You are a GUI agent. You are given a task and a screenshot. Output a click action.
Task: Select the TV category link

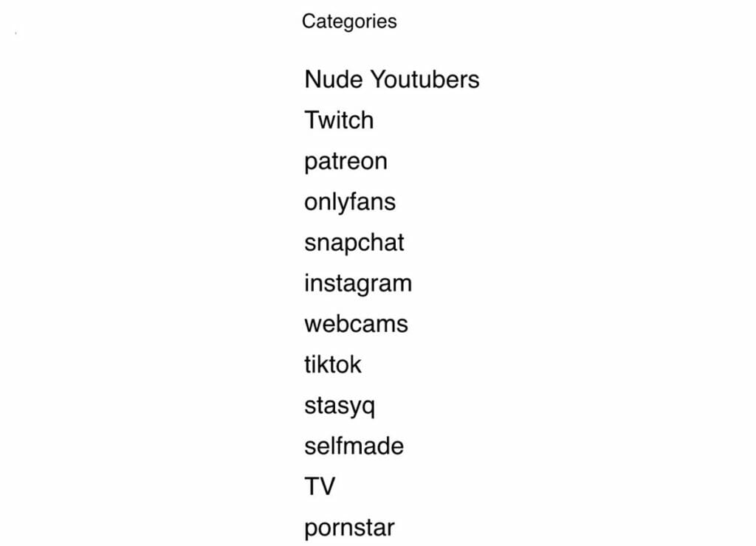point(320,487)
